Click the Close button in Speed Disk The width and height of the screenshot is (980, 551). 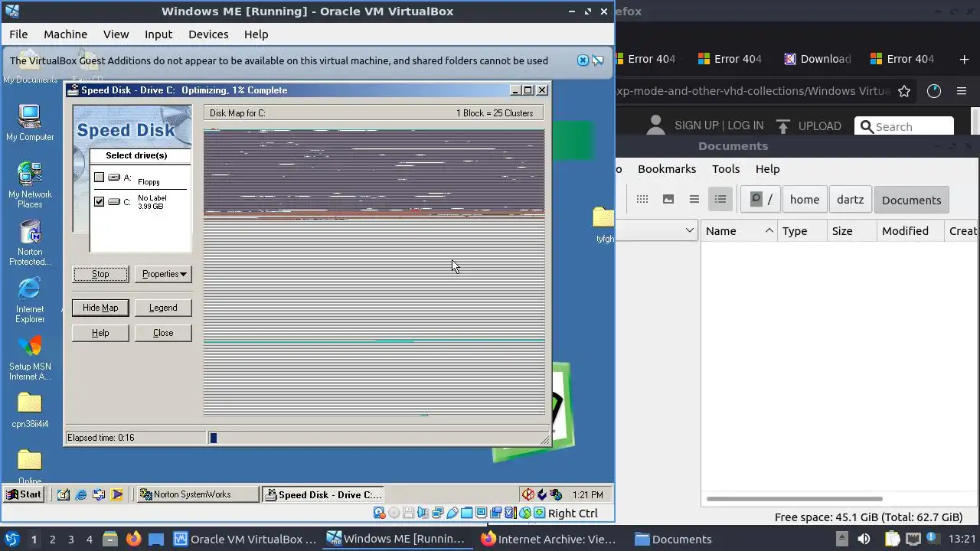(x=163, y=333)
